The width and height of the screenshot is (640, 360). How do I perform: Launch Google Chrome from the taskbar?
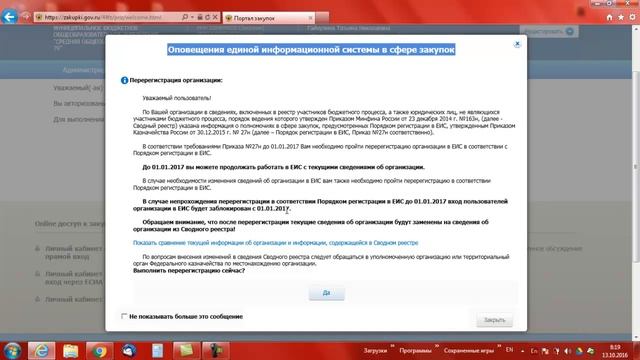pyautogui.click(x=100, y=351)
